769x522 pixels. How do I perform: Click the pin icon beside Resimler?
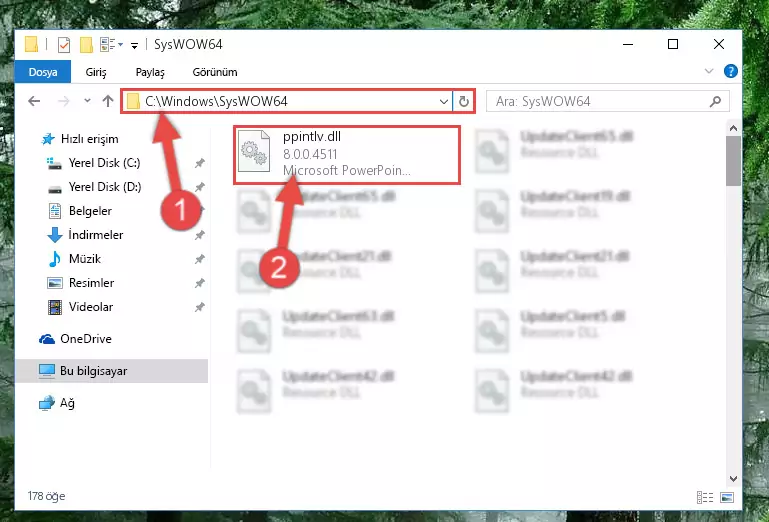[199, 283]
